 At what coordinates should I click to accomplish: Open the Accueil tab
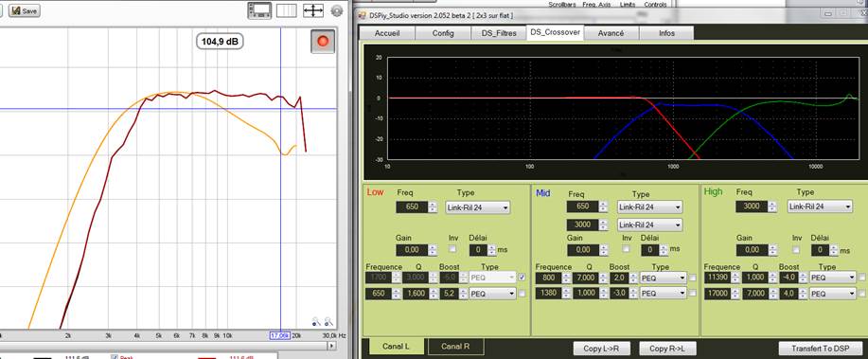pos(387,33)
